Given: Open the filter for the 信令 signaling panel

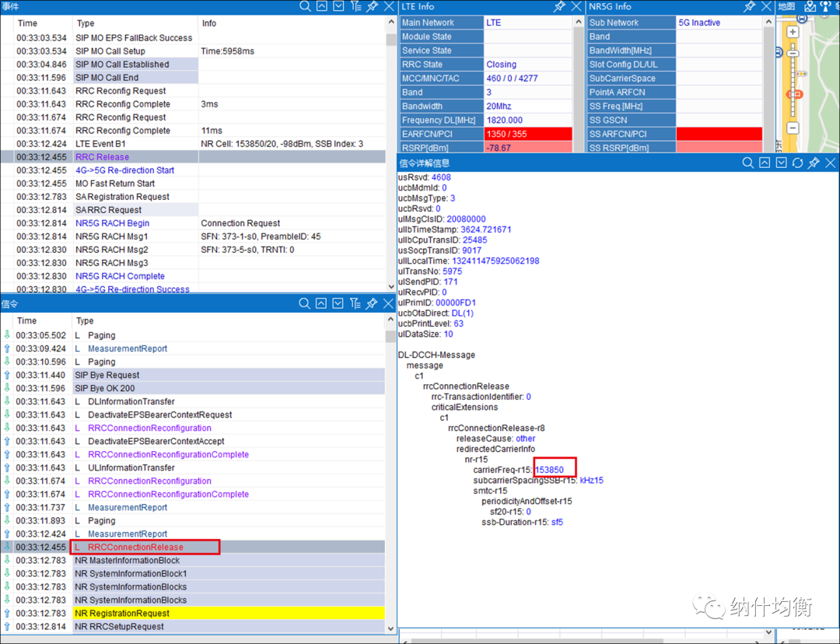Looking at the screenshot, I should 355,304.
